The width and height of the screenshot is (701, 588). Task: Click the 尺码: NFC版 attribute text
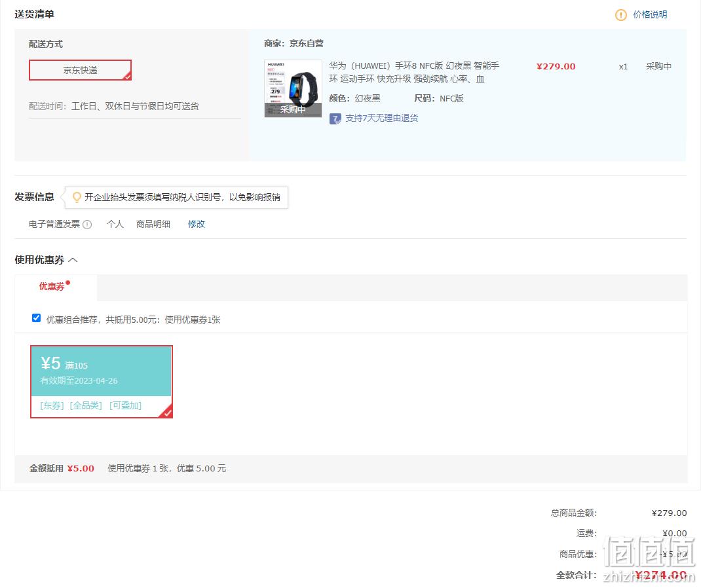coord(438,98)
